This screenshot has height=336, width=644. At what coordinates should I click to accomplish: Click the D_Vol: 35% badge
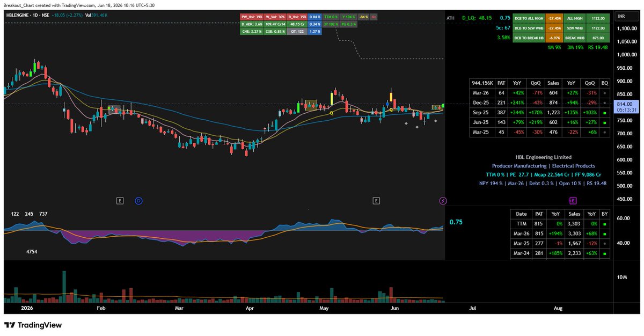[297, 17]
